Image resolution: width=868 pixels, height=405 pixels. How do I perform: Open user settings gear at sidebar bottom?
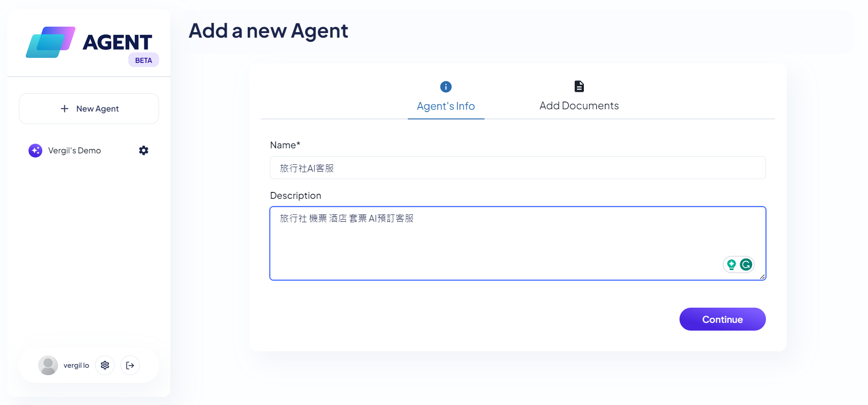(105, 365)
